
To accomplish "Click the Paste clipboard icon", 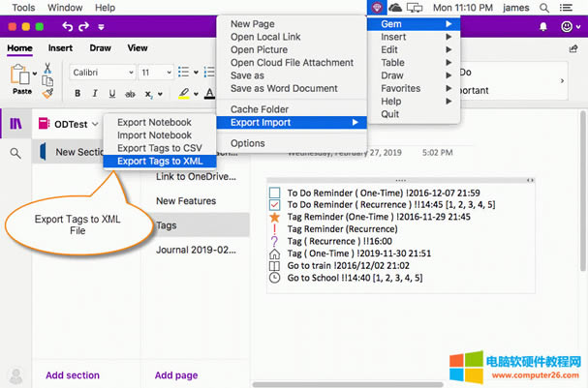I will coord(19,75).
